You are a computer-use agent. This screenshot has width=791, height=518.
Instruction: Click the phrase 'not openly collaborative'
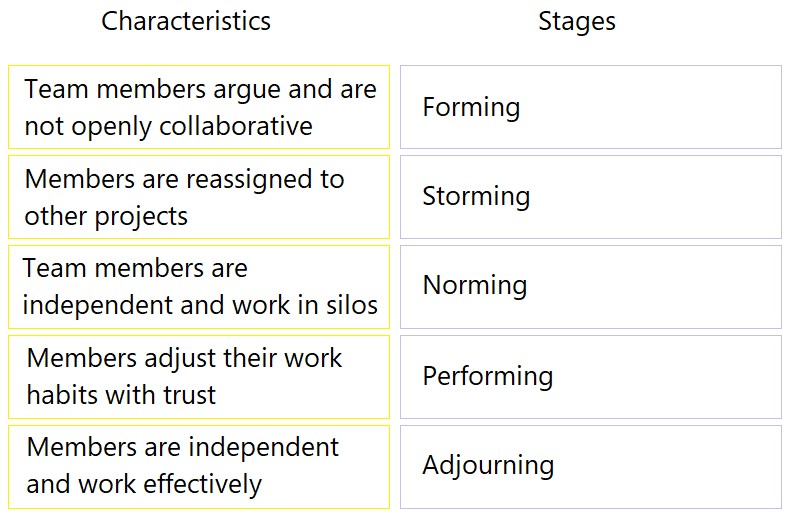[x=168, y=127]
